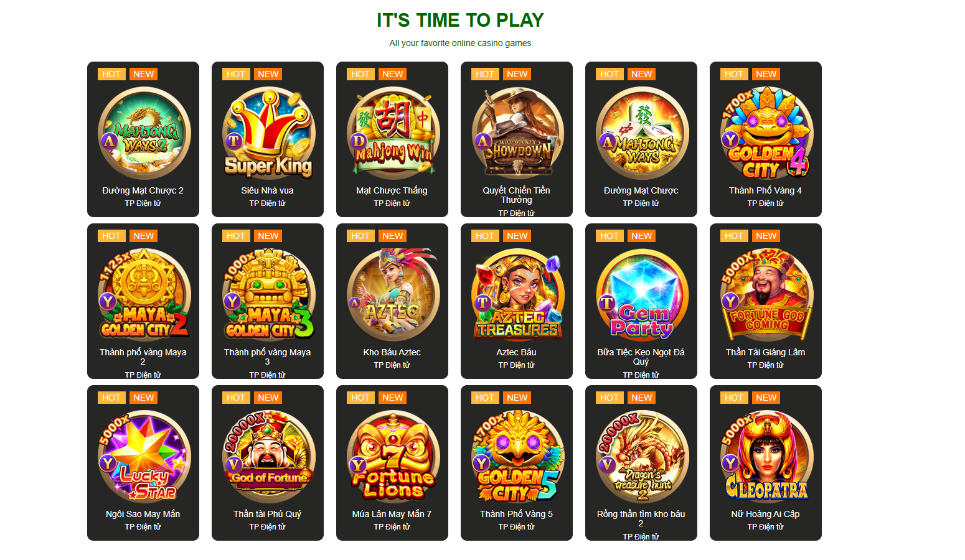This screenshot has height=560, width=965.
Task: Open the Lucky Star game icon
Action: pos(144,457)
